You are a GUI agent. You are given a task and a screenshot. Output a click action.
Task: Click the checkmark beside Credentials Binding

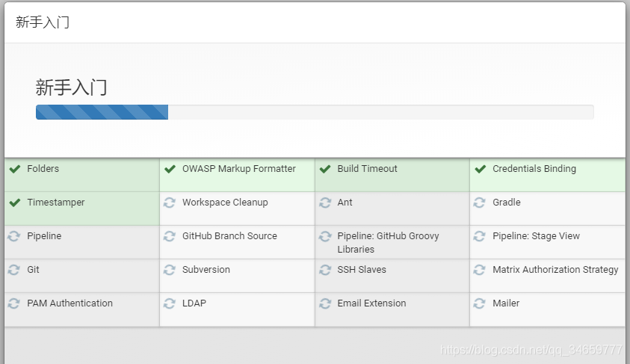click(480, 169)
